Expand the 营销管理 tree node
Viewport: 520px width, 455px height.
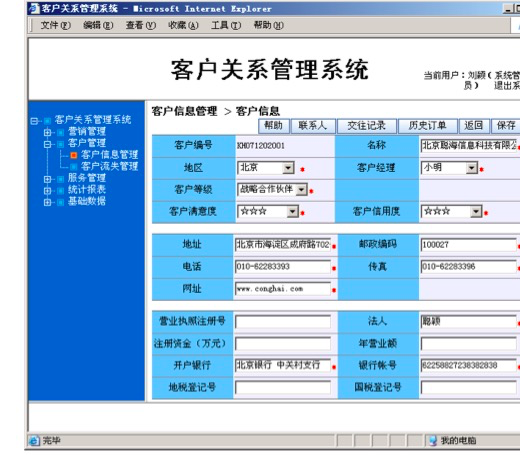click(47, 132)
